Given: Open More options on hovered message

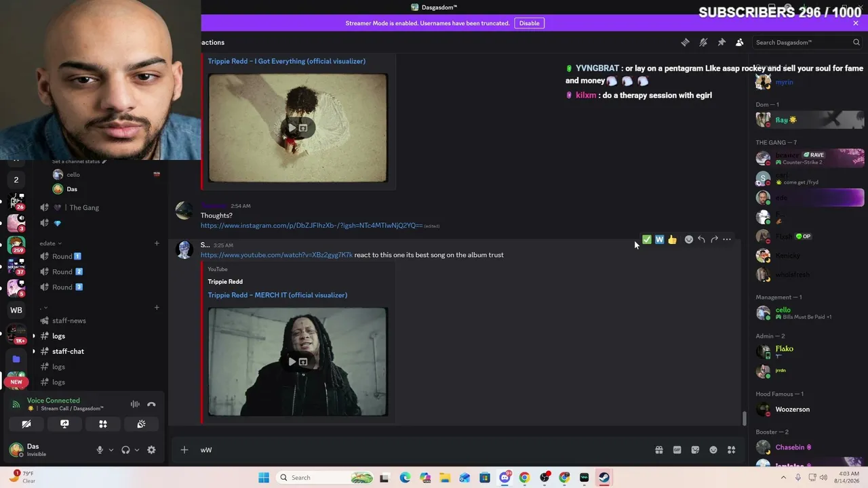Looking at the screenshot, I should coord(727,239).
